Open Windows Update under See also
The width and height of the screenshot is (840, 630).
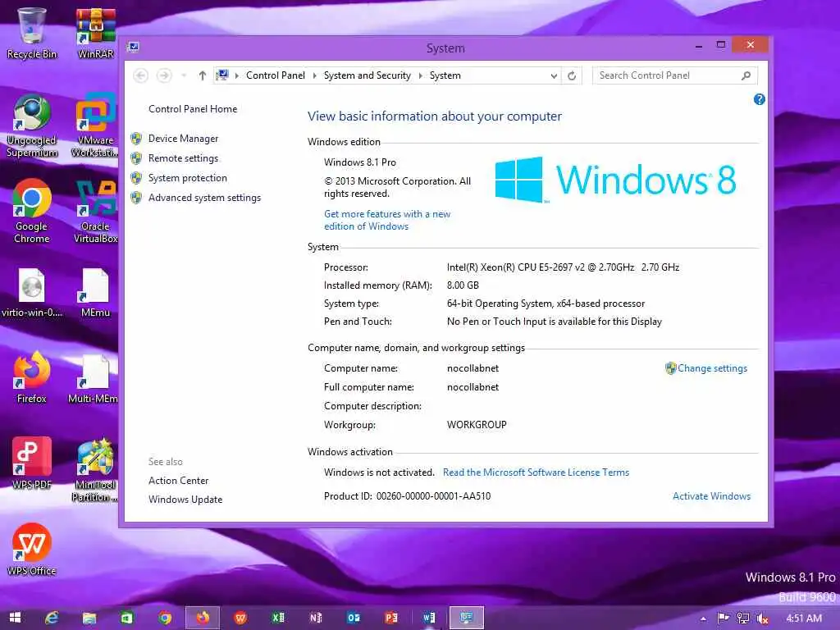[x=185, y=500]
